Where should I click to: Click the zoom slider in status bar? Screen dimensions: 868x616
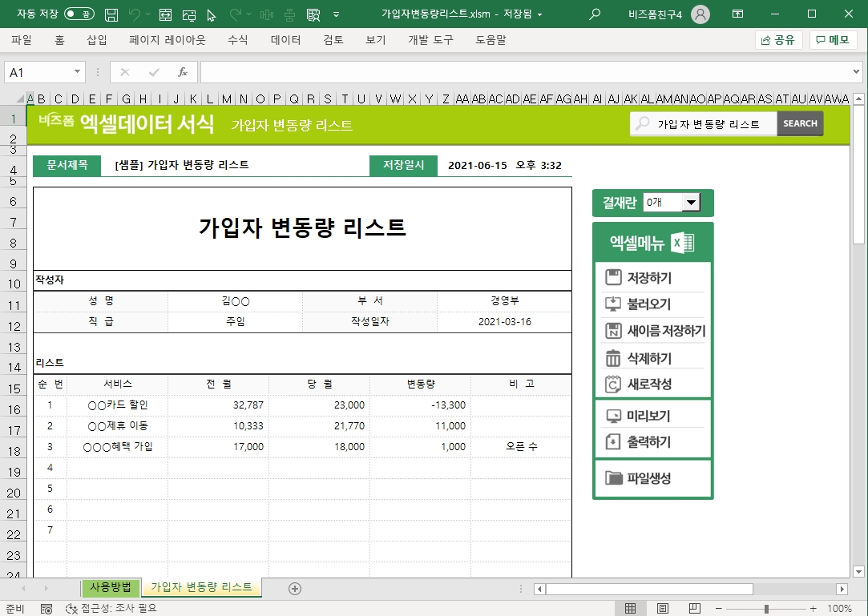point(766,609)
